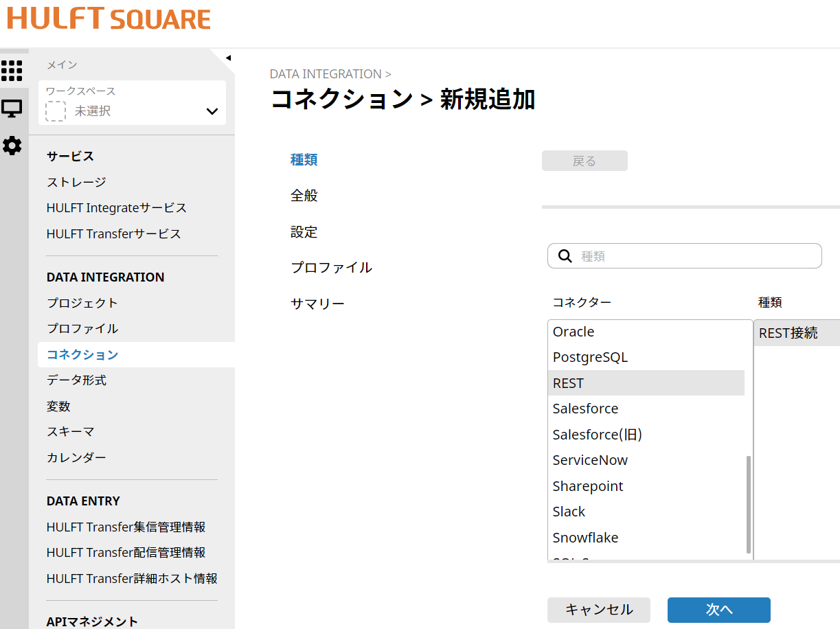Select Salesforce connector
This screenshot has width=840, height=629.
tap(646, 409)
